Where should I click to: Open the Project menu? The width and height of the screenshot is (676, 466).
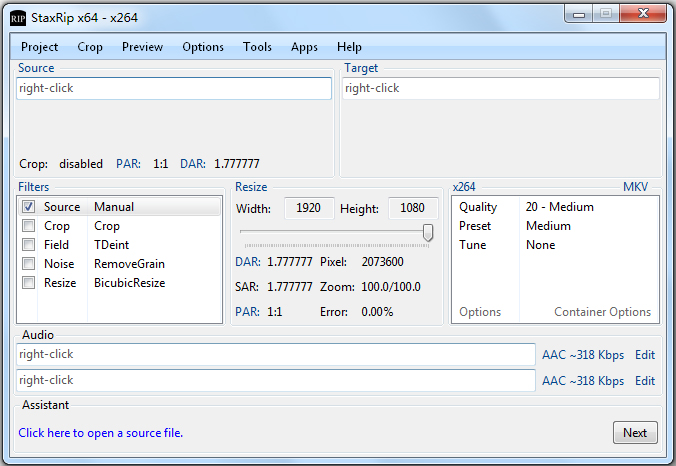click(40, 47)
